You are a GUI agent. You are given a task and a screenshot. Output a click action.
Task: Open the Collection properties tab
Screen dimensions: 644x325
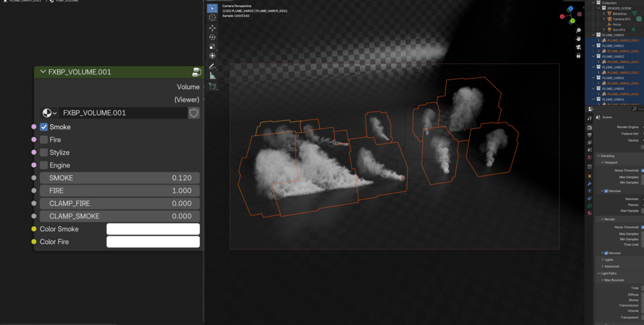[x=590, y=167]
